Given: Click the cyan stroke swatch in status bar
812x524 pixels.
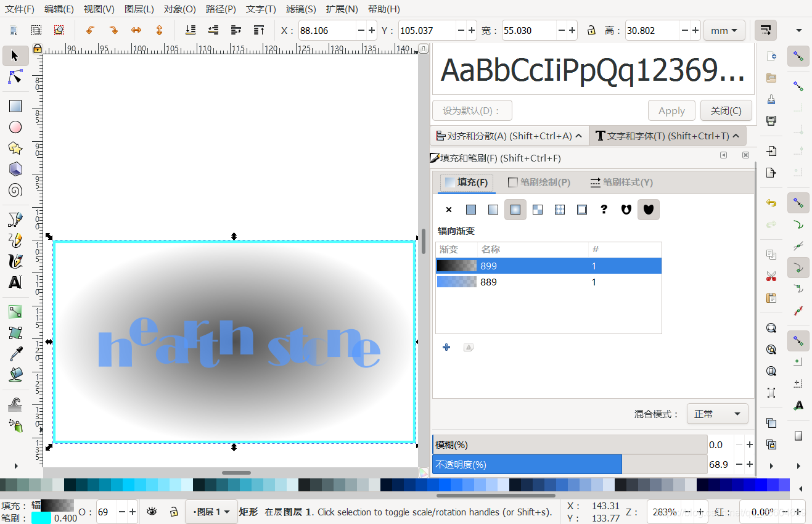Looking at the screenshot, I should point(41,518).
